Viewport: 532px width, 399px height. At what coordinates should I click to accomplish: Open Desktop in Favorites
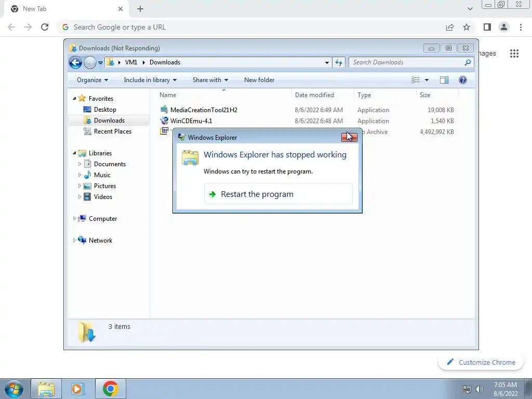pos(105,110)
